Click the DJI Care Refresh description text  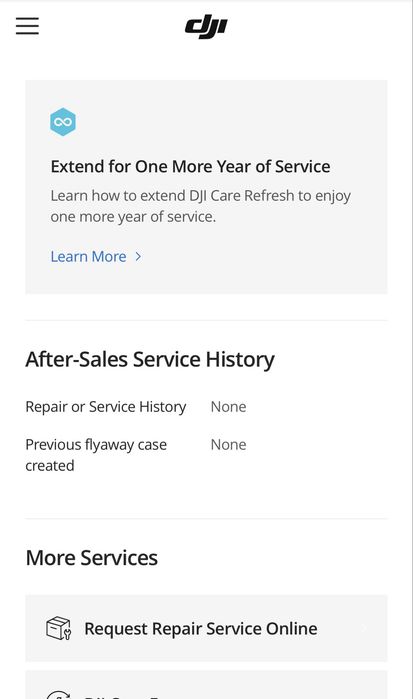point(201,206)
